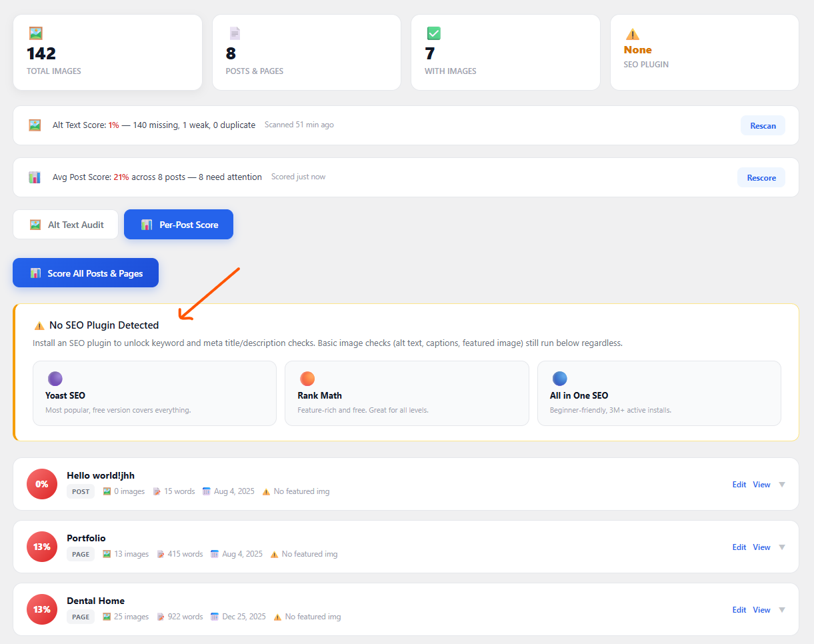Expand the Hello world!jhh post details arrow
This screenshot has height=644, width=814.
point(782,485)
